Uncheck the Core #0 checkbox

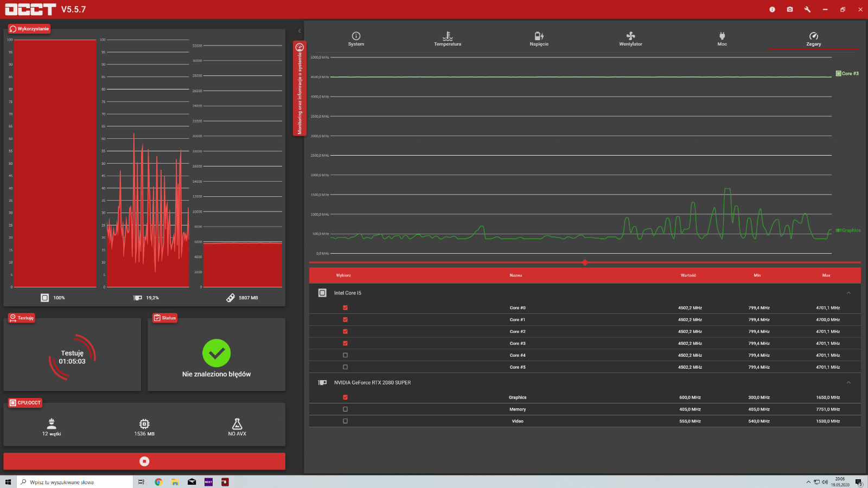click(345, 308)
